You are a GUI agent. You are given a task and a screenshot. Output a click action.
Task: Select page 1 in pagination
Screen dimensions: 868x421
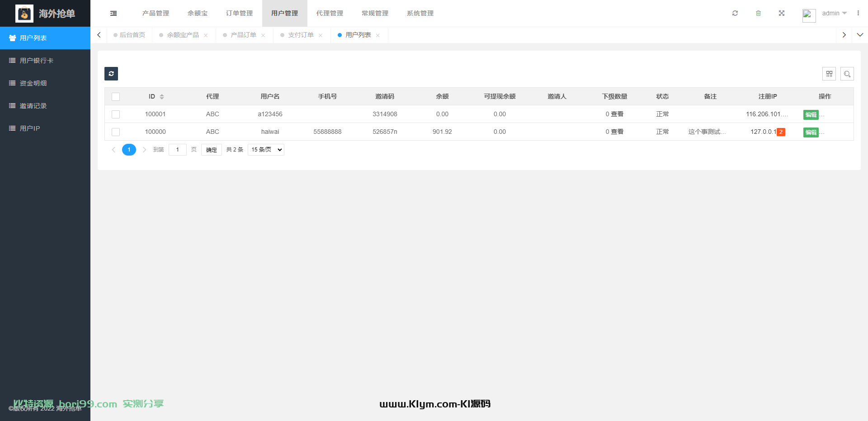click(129, 150)
